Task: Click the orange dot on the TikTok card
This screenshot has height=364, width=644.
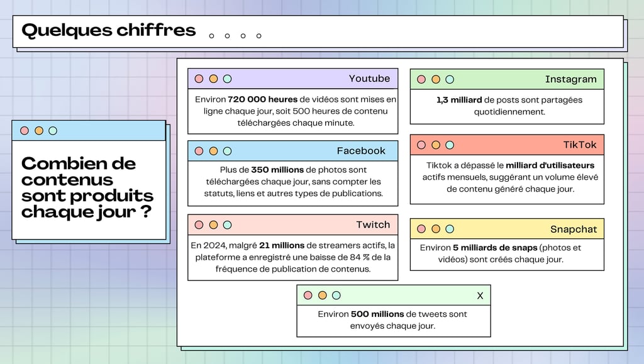Action: (x=436, y=145)
